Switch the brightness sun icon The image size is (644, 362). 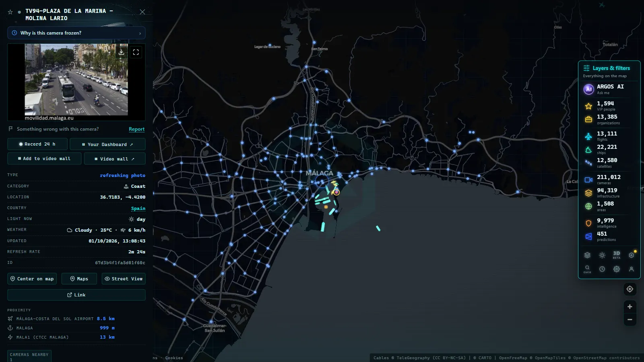click(x=602, y=255)
